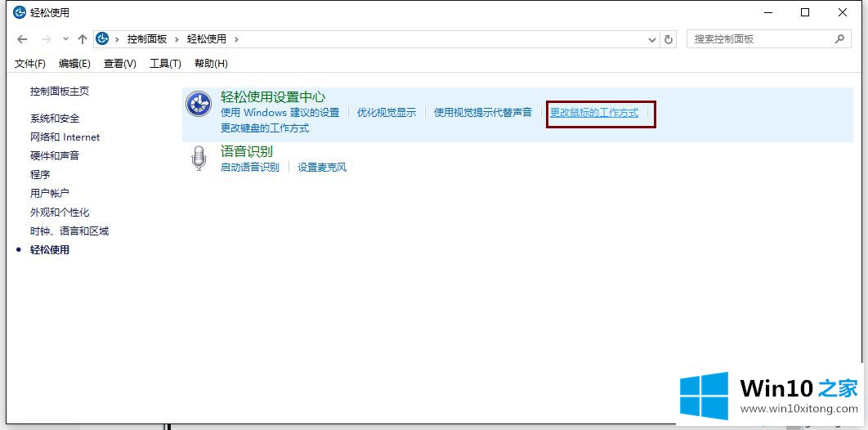868x430 pixels.
Task: Select 控制面板 in the address breadcrumb
Action: pyautogui.click(x=146, y=39)
